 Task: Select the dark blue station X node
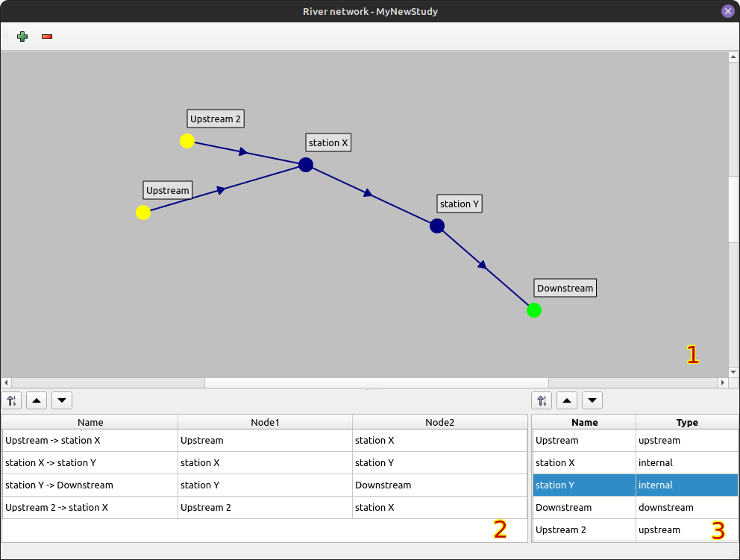click(x=306, y=165)
